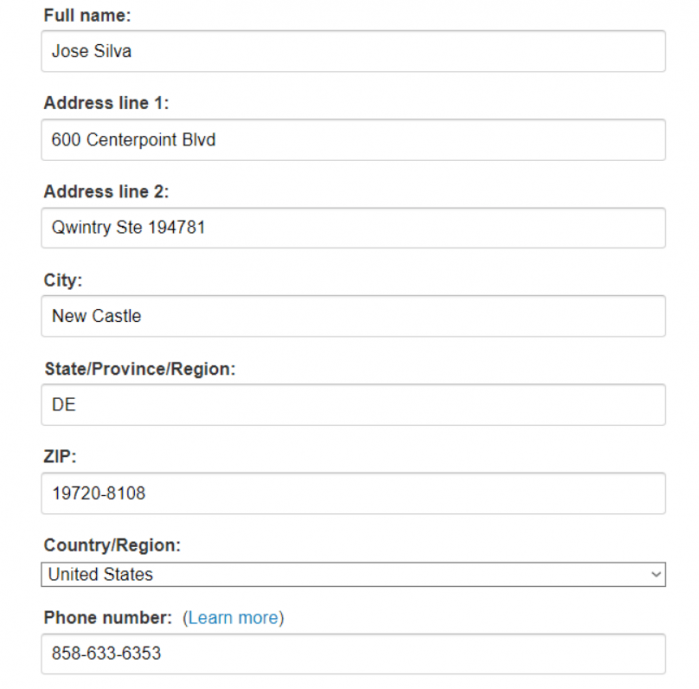The image size is (699, 689).
Task: Click the "ZIP:" label text
Action: (x=60, y=457)
